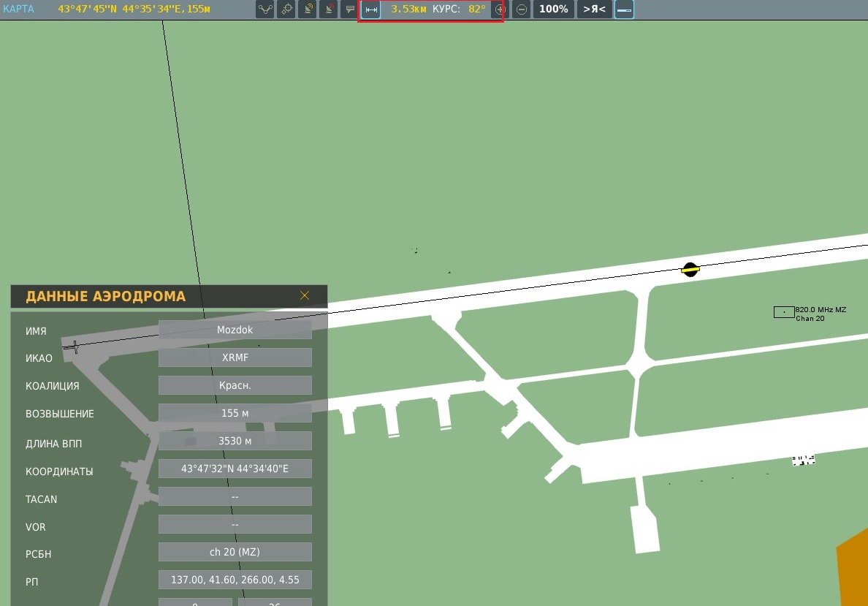Screen dimensions: 868x606
Task: Click the 820.0 MHz MZ beacon label
Action: pyautogui.click(x=821, y=310)
